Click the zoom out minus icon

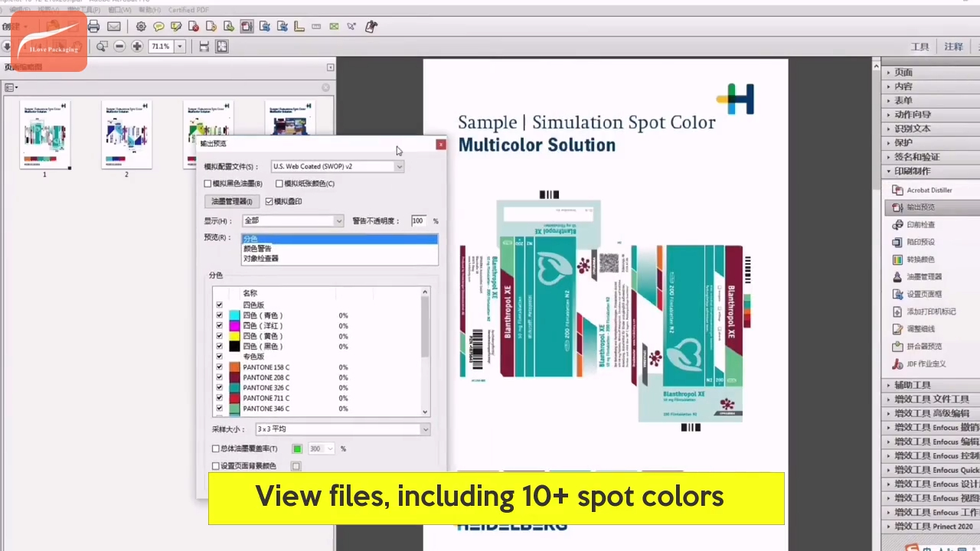pyautogui.click(x=119, y=47)
